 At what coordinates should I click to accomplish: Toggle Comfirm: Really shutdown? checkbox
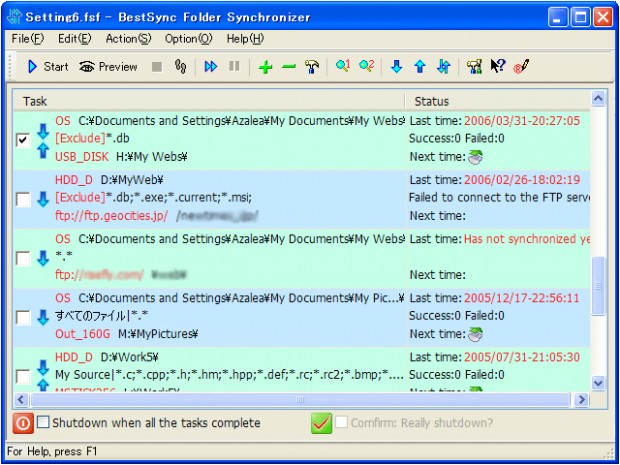[x=342, y=422]
